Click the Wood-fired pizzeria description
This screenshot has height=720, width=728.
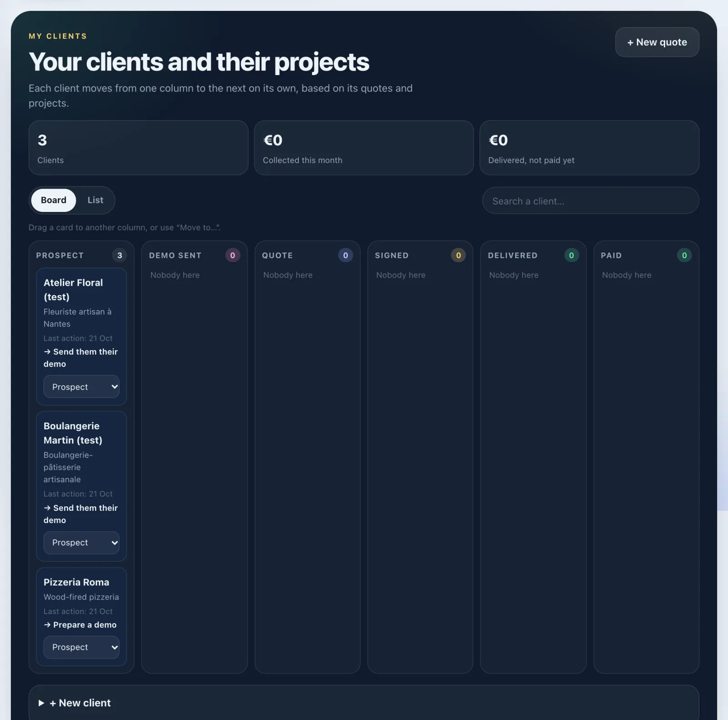point(81,597)
